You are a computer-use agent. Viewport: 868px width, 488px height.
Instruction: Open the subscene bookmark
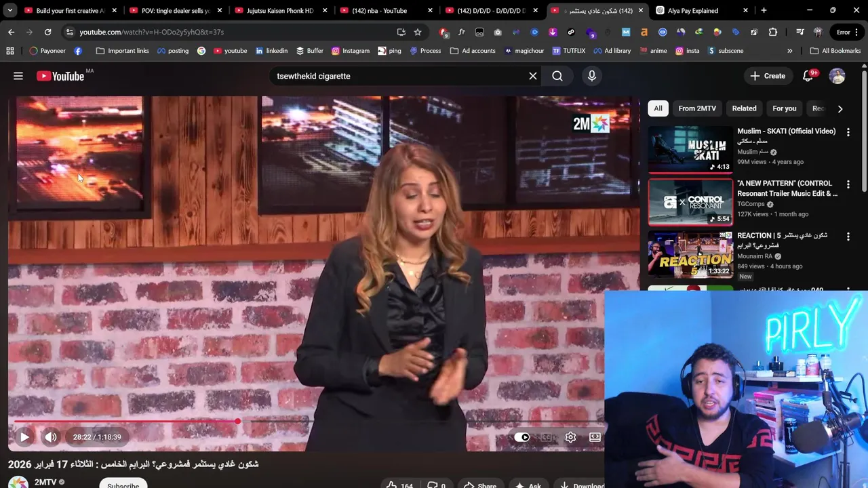point(726,51)
